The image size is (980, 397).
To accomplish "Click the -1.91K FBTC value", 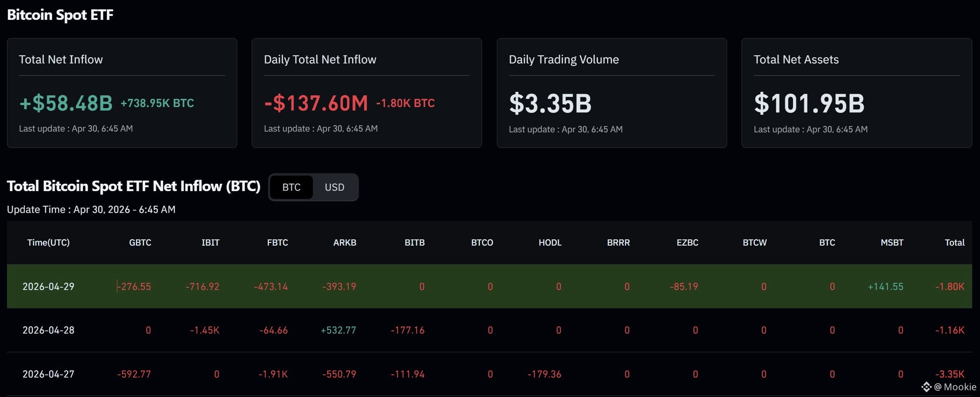I will coord(273,374).
